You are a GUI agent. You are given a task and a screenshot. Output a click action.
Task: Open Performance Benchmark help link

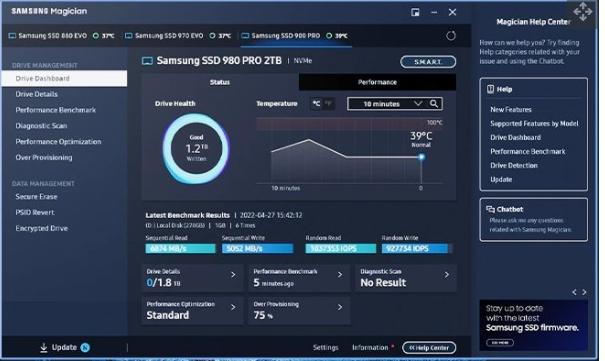coord(528,152)
